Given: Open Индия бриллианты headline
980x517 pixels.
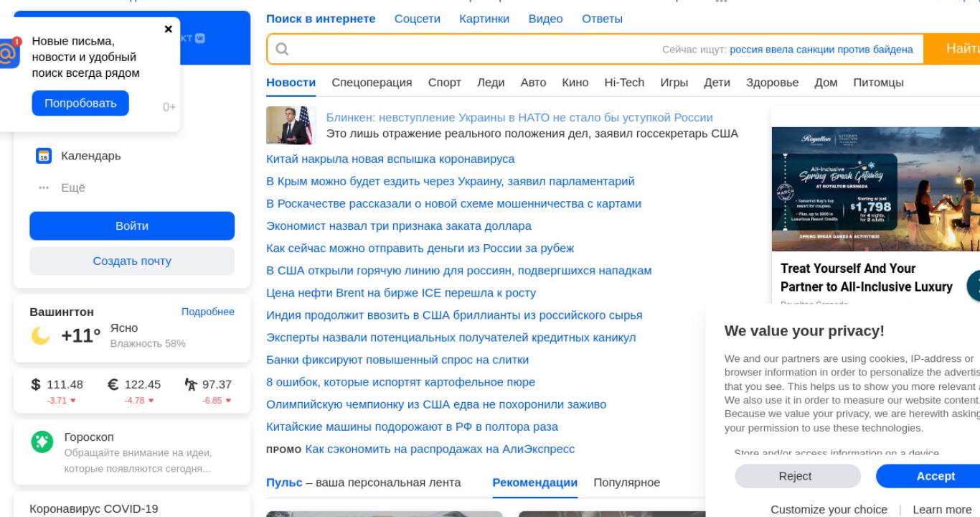Looking at the screenshot, I should tap(454, 315).
